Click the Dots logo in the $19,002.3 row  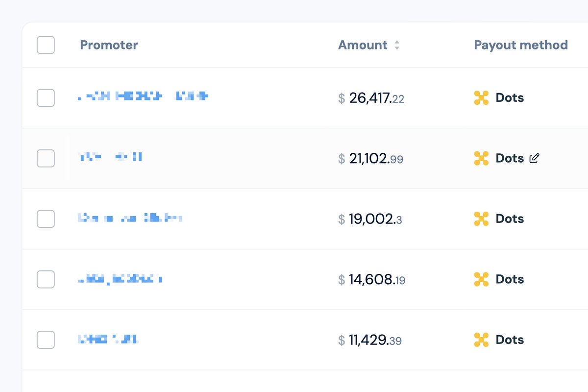[482, 219]
